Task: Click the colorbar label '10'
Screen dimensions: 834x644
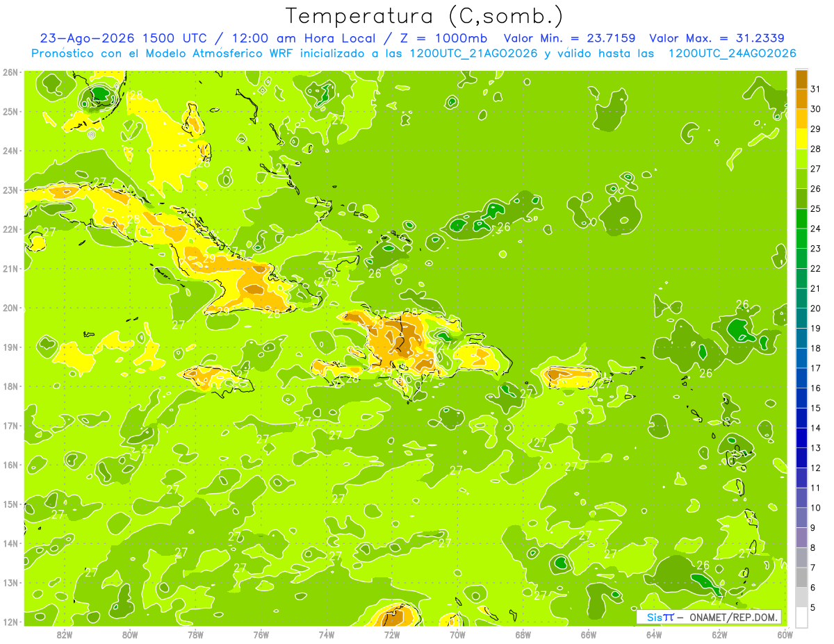Action: pos(815,508)
